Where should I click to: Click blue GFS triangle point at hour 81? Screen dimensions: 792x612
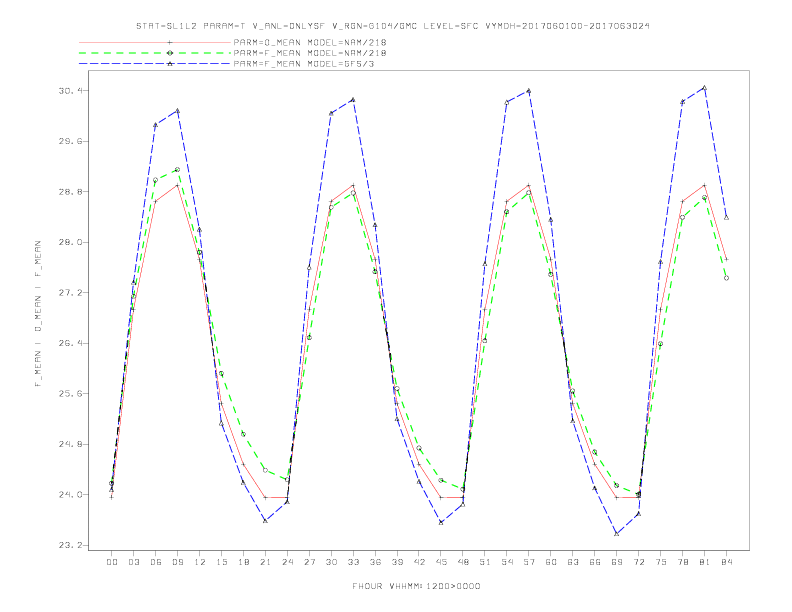click(705, 88)
